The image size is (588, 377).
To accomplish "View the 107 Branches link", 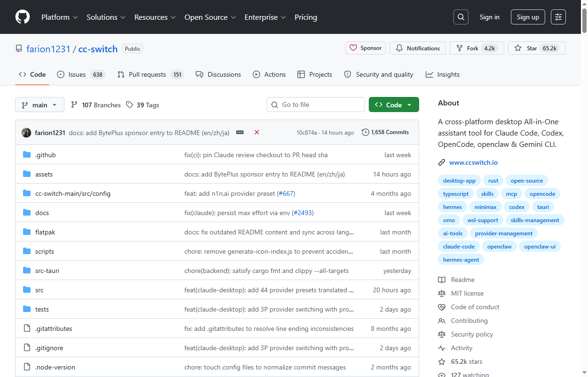I will (x=95, y=105).
